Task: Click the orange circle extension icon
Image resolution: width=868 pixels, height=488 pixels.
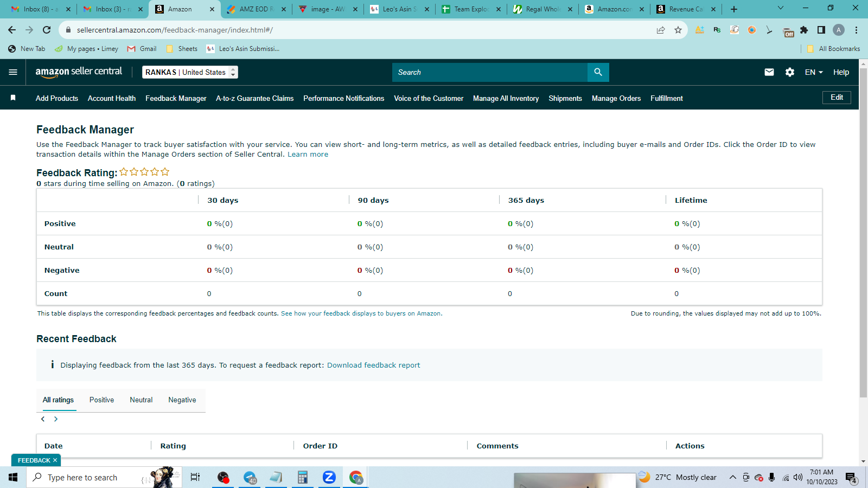Action: click(x=752, y=30)
